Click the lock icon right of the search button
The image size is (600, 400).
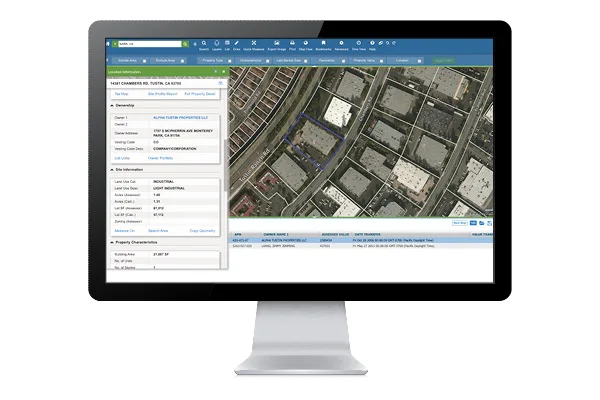[x=195, y=44]
